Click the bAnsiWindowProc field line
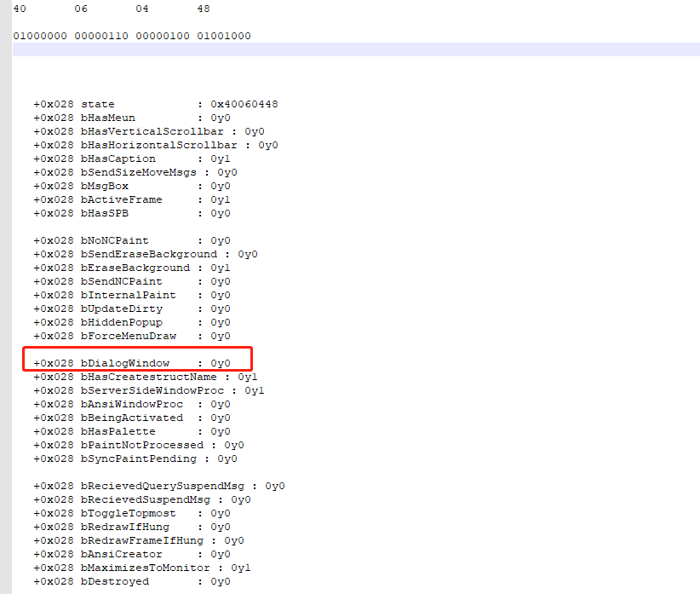Screen dimensions: 700x594 coord(132,404)
